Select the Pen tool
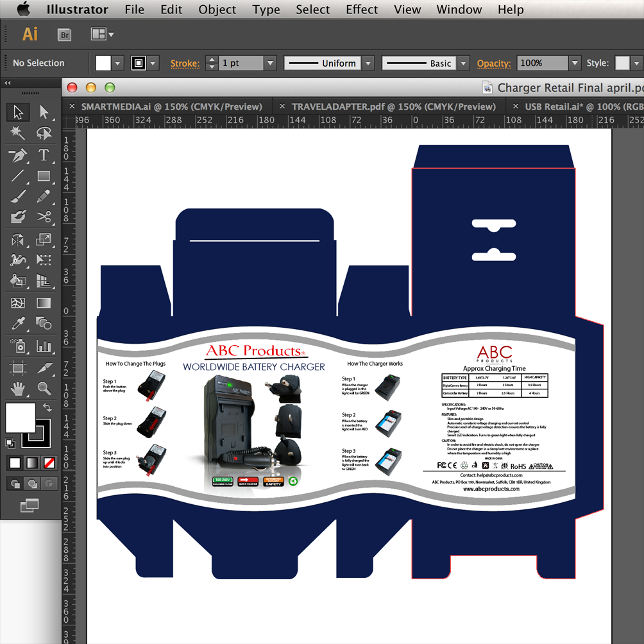Viewport: 644px width, 644px height. 18,155
